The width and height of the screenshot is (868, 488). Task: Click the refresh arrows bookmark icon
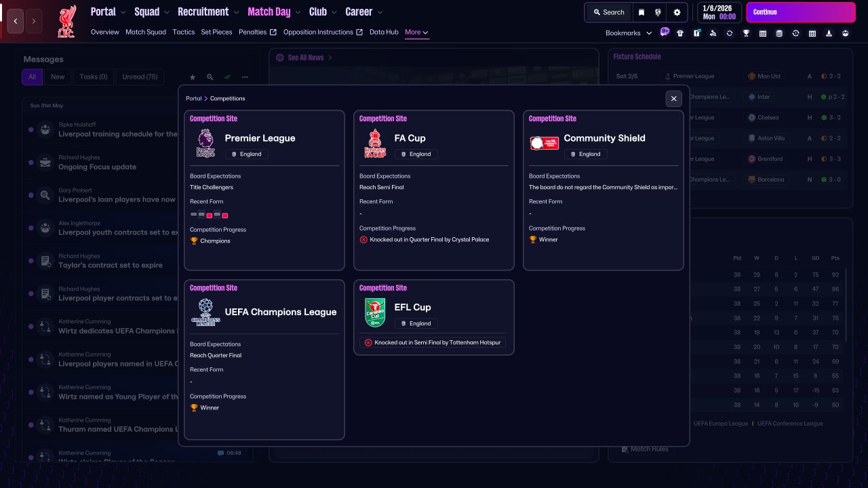click(x=730, y=33)
